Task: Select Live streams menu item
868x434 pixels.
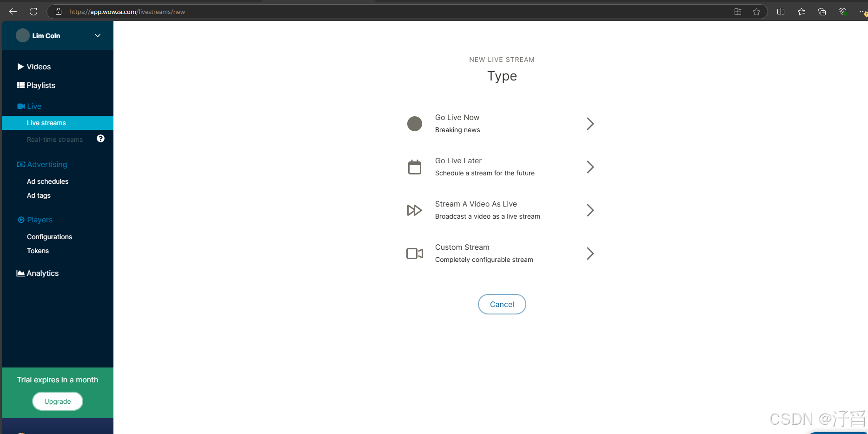Action: coord(58,123)
